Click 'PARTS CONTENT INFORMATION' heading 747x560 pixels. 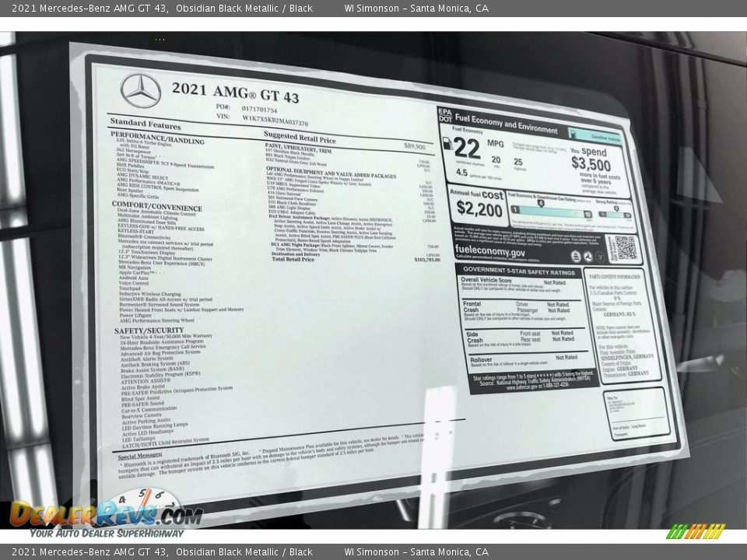pos(615,276)
